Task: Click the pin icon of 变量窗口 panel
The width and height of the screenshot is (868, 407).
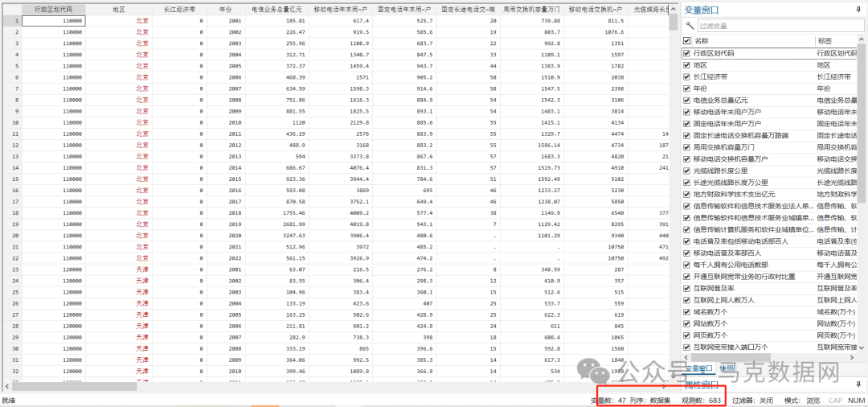Action: pos(858,10)
